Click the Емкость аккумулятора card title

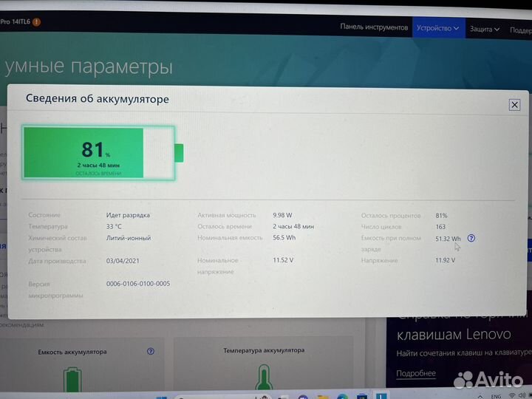point(72,352)
